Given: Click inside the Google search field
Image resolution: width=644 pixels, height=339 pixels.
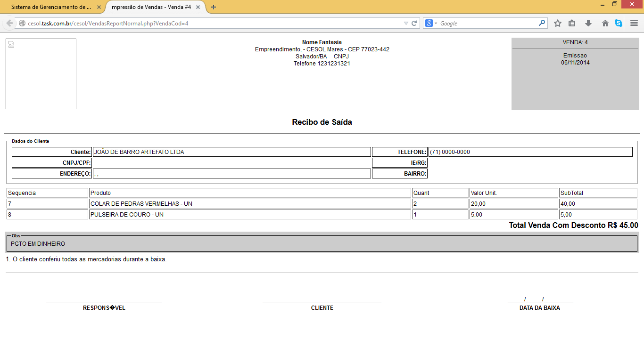Looking at the screenshot, I should pyautogui.click(x=488, y=23).
